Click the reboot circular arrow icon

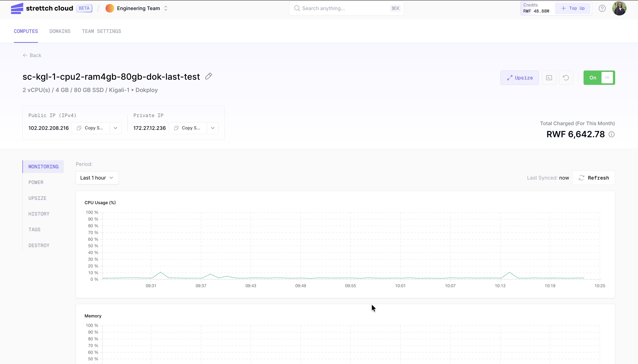pos(566,78)
